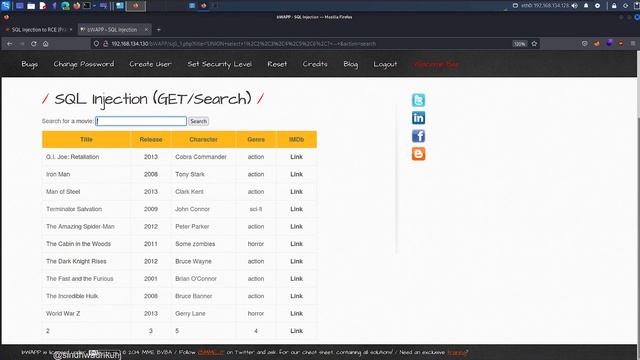Viewport: 640px width, 360px height.
Task: Select the title 'The Fast and the Furious'
Action: [x=80, y=279]
